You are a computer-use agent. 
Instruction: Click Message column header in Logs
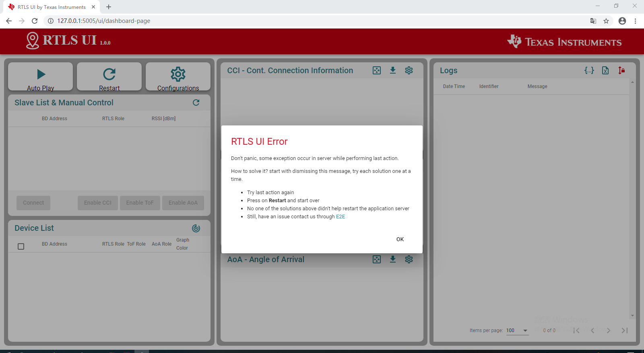tap(537, 86)
